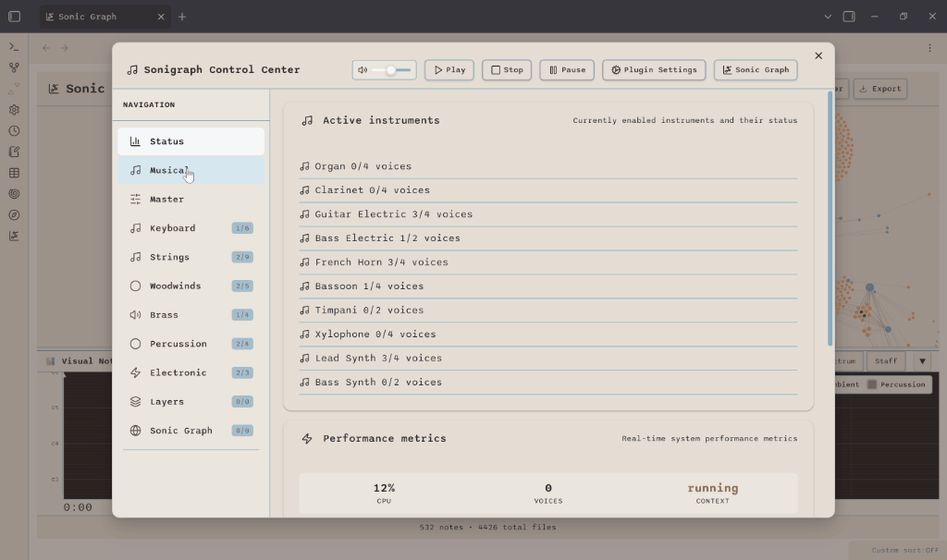Image resolution: width=947 pixels, height=560 pixels.
Task: Click the 'Bass Electric 1/2 voices' row
Action: tap(548, 238)
